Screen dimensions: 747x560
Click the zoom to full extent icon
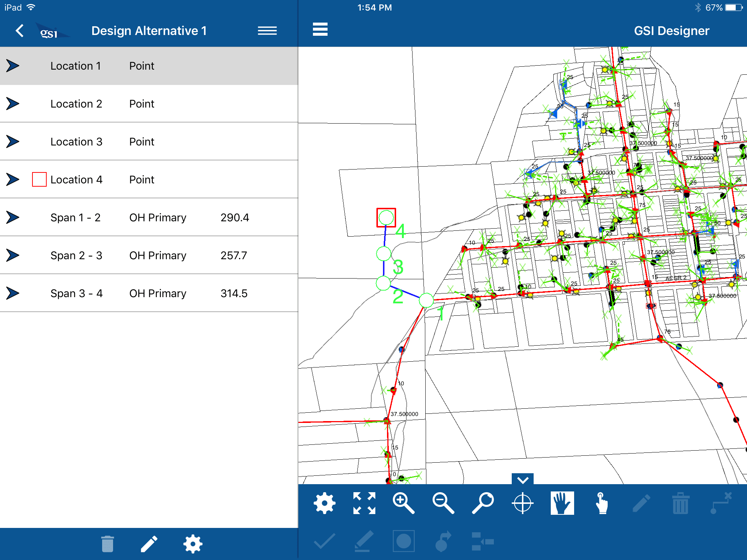(364, 503)
